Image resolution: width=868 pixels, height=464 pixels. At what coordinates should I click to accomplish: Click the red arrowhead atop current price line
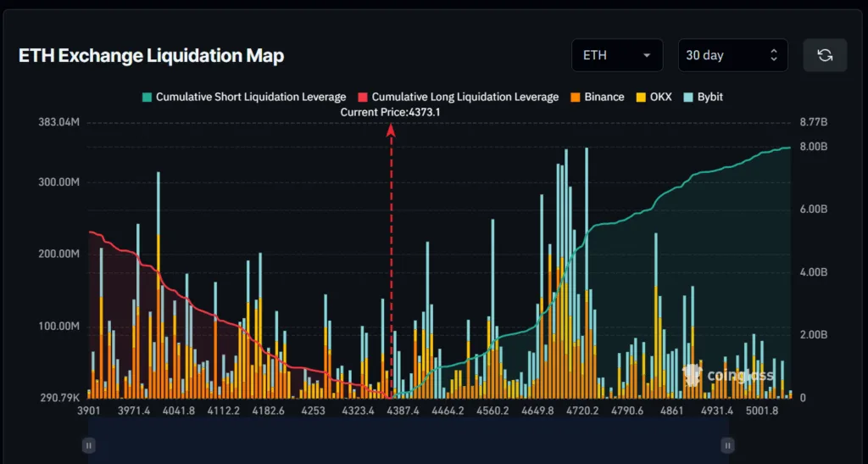point(391,130)
